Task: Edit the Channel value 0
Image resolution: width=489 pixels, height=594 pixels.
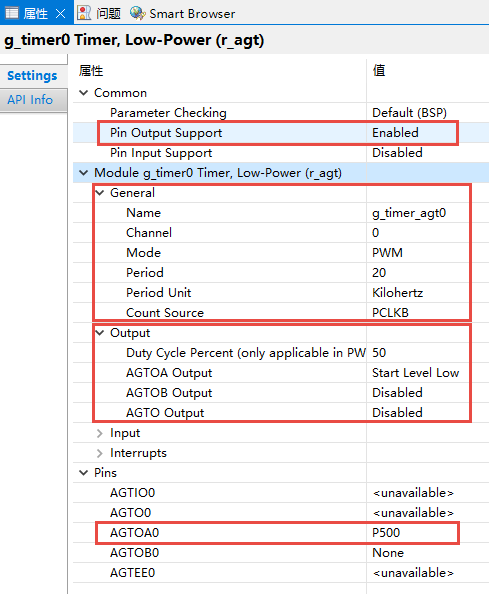Action: tap(375, 233)
